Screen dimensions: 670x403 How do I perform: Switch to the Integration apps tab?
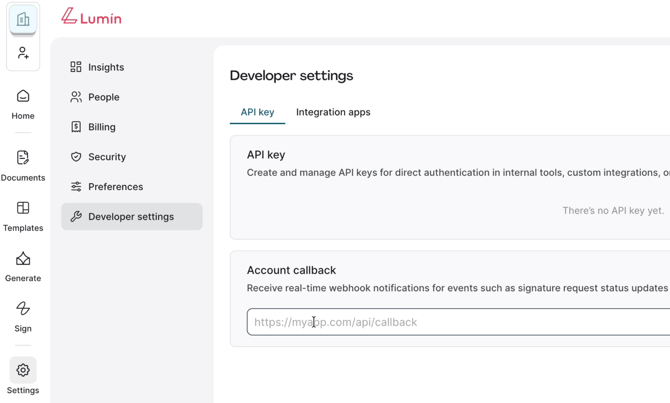click(333, 112)
